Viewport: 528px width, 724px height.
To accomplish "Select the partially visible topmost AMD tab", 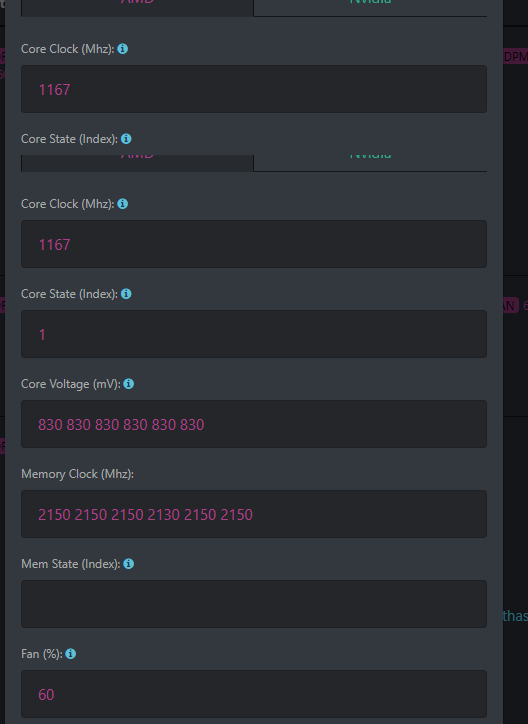I will 137,8.
